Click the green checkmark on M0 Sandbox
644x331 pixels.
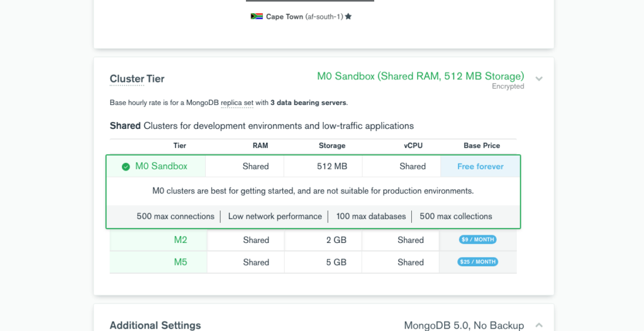(x=126, y=167)
